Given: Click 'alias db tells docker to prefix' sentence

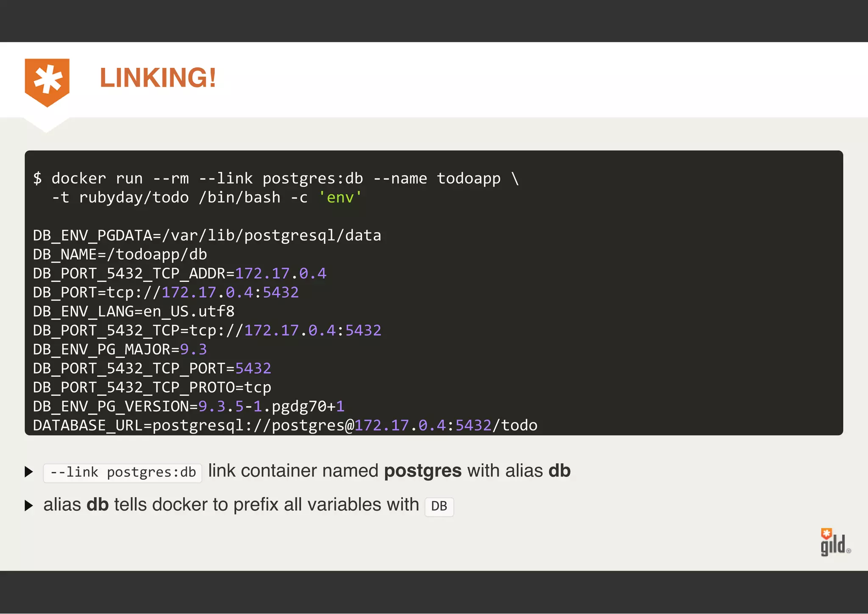Looking at the screenshot, I should coord(231,505).
